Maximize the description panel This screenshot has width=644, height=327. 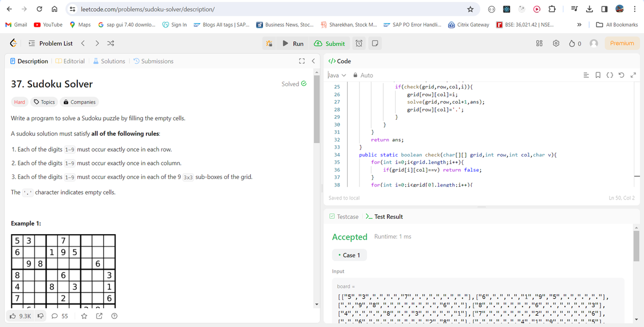coord(301,61)
